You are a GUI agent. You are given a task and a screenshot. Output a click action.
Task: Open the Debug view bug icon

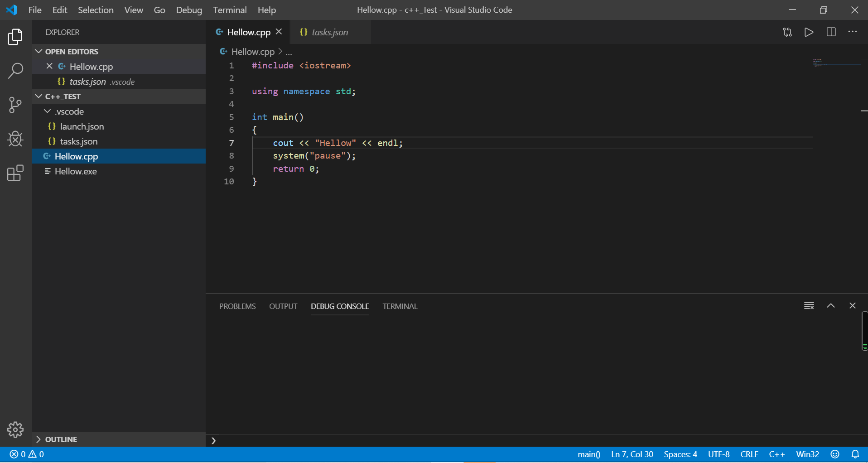[15, 139]
